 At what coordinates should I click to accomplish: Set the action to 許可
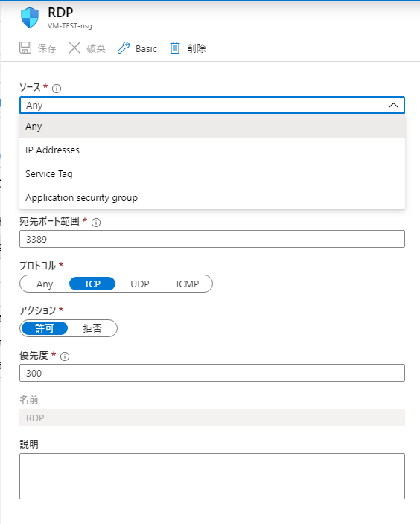[x=45, y=328]
